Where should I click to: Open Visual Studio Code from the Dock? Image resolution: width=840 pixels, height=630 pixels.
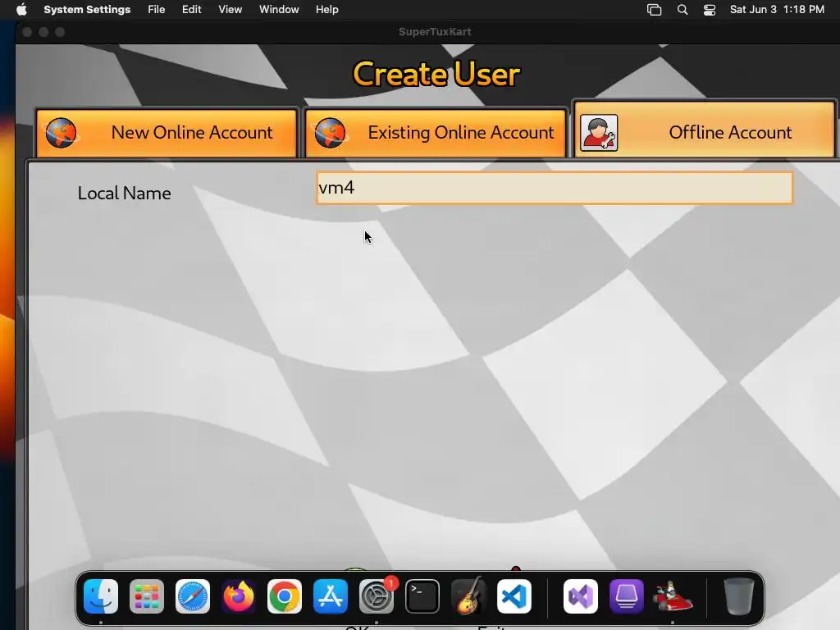point(514,596)
